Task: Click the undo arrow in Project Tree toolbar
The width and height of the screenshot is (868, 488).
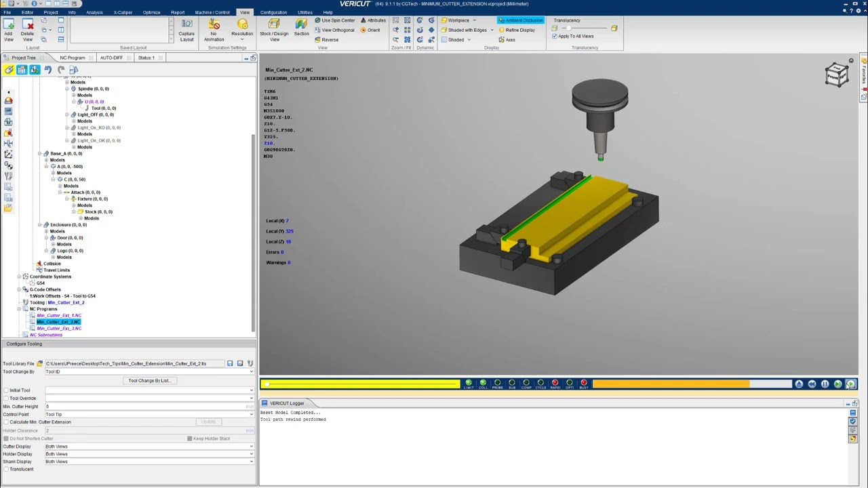Action: tap(47, 70)
